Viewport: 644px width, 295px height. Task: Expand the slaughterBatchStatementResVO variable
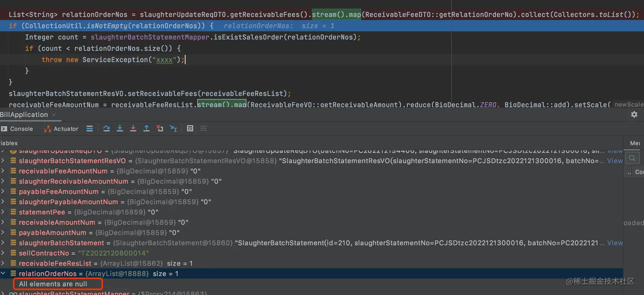click(3, 161)
